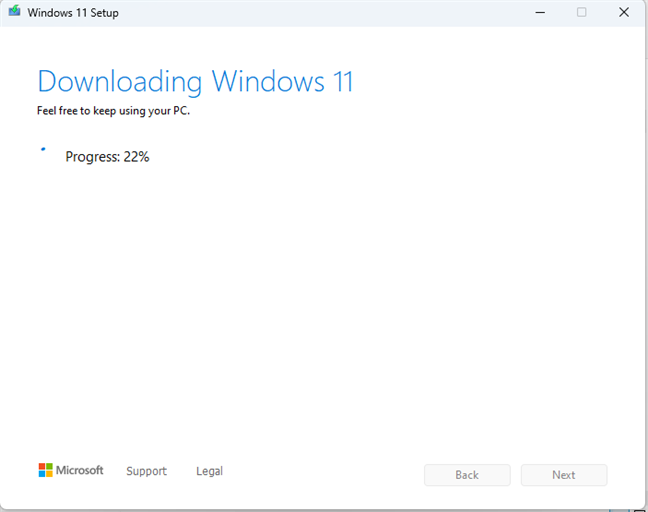Click the Microsoft logo
The width and height of the screenshot is (648, 512).
[71, 470]
